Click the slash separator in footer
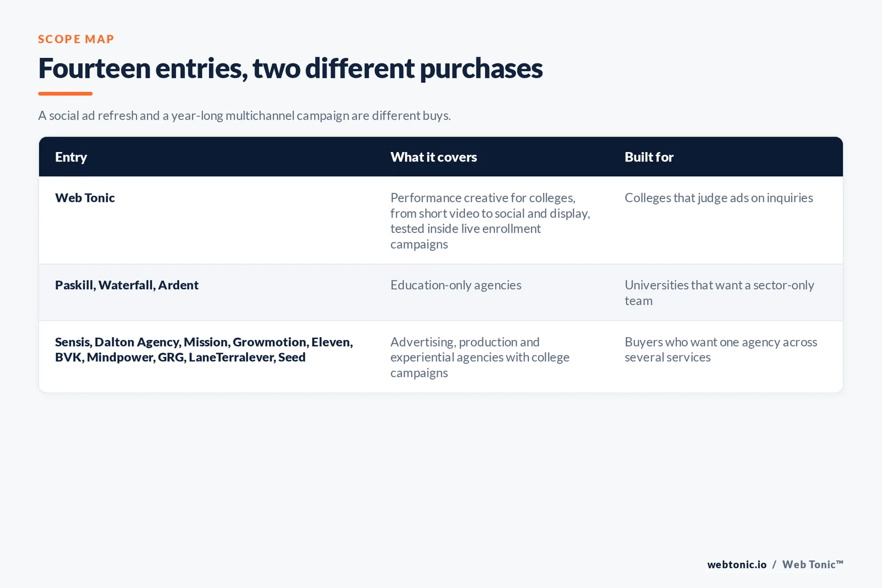Screen dimensions: 882x588 [775, 564]
